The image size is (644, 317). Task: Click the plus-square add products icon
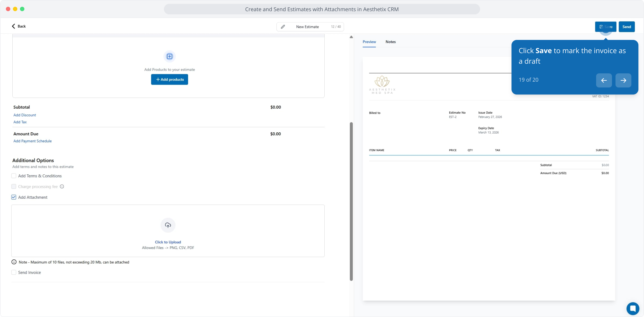tap(170, 56)
